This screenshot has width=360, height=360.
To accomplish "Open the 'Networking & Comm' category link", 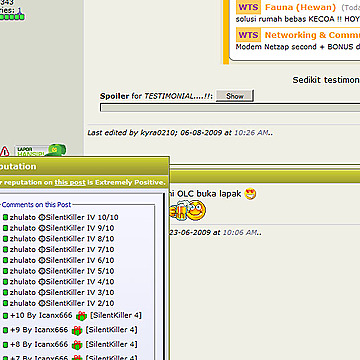I will pos(312,35).
